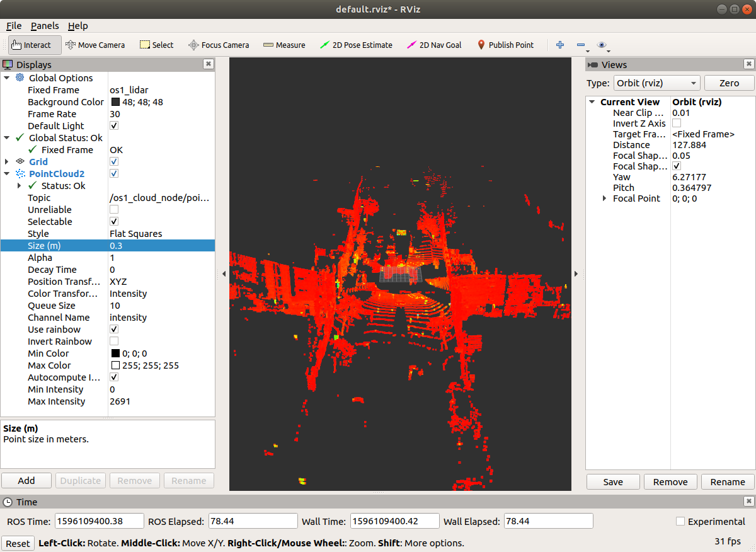Select the Size (m) 0.3 value
This screenshot has height=552, width=756.
pyautogui.click(x=161, y=245)
